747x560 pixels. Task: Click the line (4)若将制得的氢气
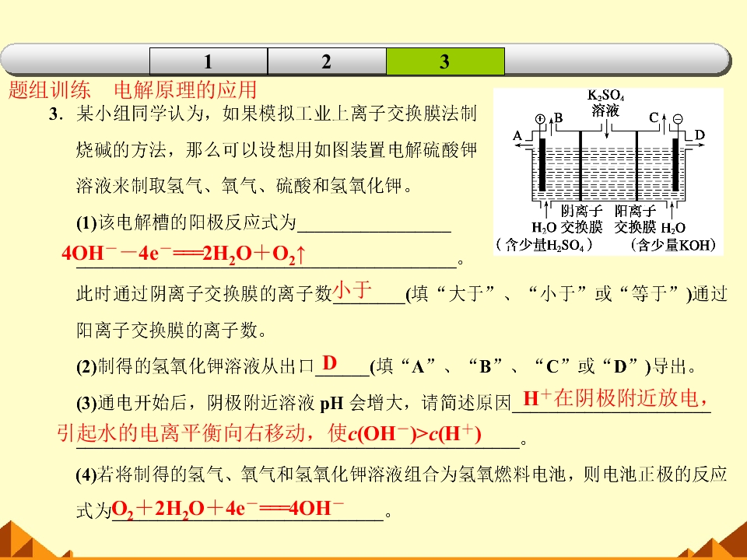tap(402, 474)
